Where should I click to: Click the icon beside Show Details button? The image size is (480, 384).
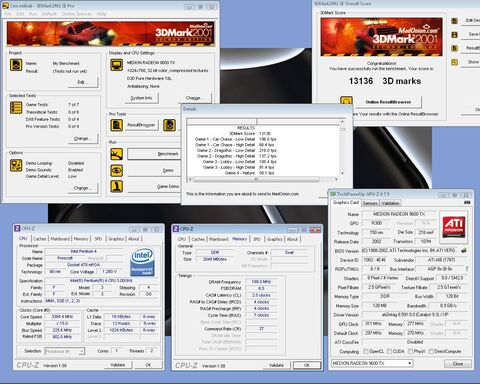point(454,62)
